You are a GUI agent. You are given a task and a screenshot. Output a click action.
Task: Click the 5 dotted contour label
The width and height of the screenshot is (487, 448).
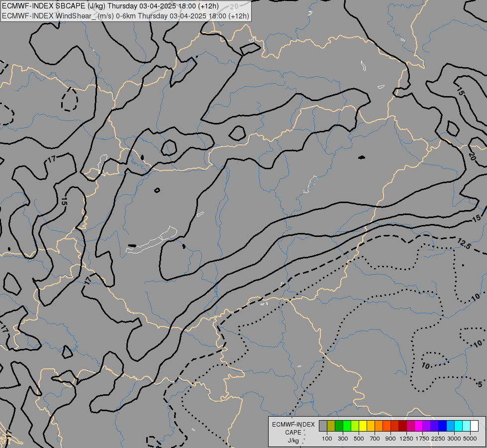[x=480, y=384]
